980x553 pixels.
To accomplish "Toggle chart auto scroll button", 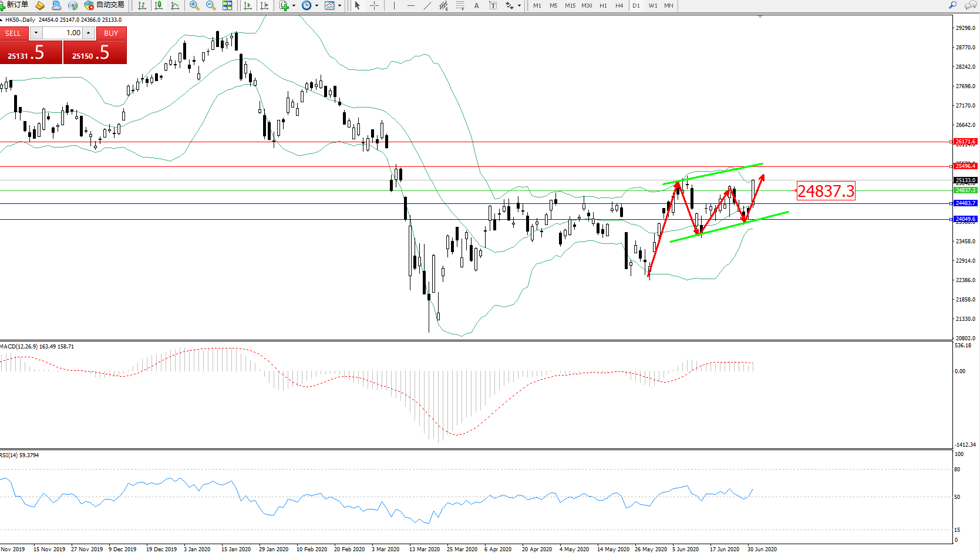I will click(248, 5).
